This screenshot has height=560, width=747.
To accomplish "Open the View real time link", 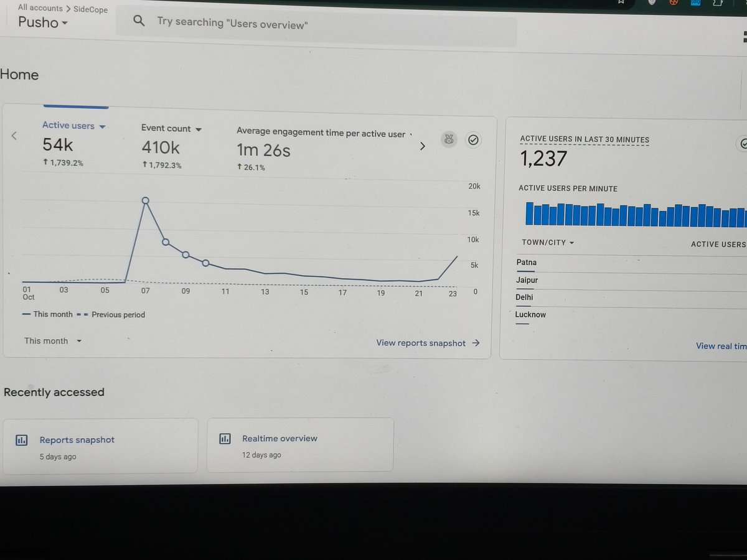I will 721,346.
